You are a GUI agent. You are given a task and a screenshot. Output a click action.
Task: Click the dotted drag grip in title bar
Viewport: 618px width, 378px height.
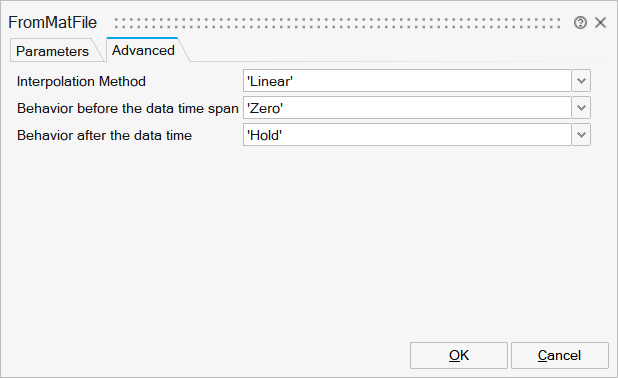point(337,23)
